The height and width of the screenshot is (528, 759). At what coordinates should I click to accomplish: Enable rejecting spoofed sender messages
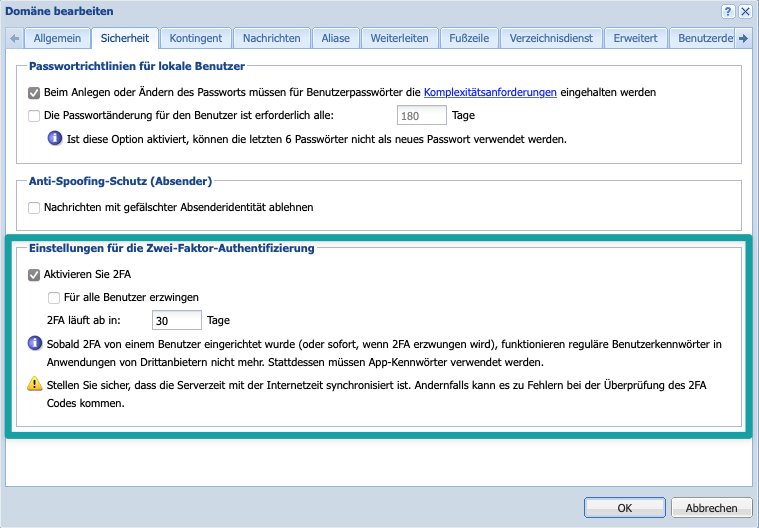34,208
